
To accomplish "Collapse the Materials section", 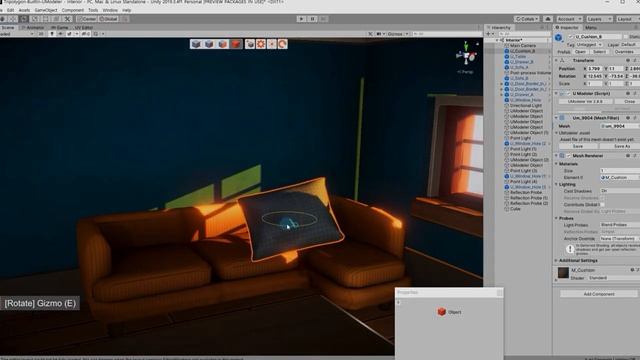I will [556, 164].
